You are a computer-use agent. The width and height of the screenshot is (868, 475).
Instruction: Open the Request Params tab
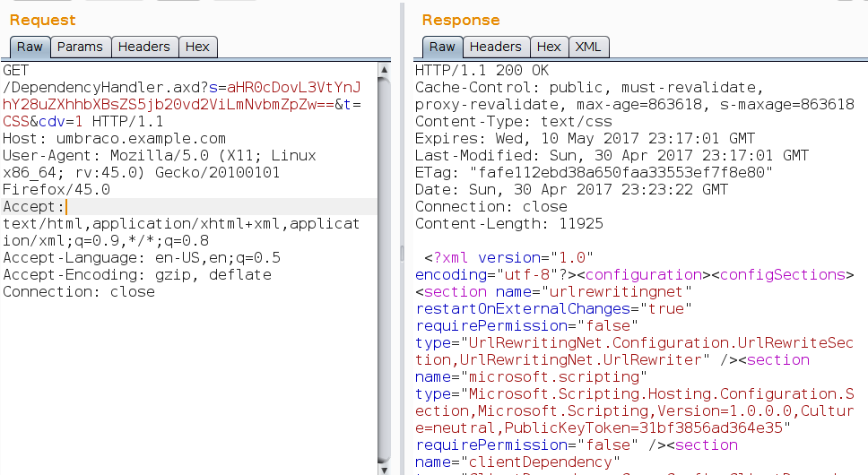point(81,47)
